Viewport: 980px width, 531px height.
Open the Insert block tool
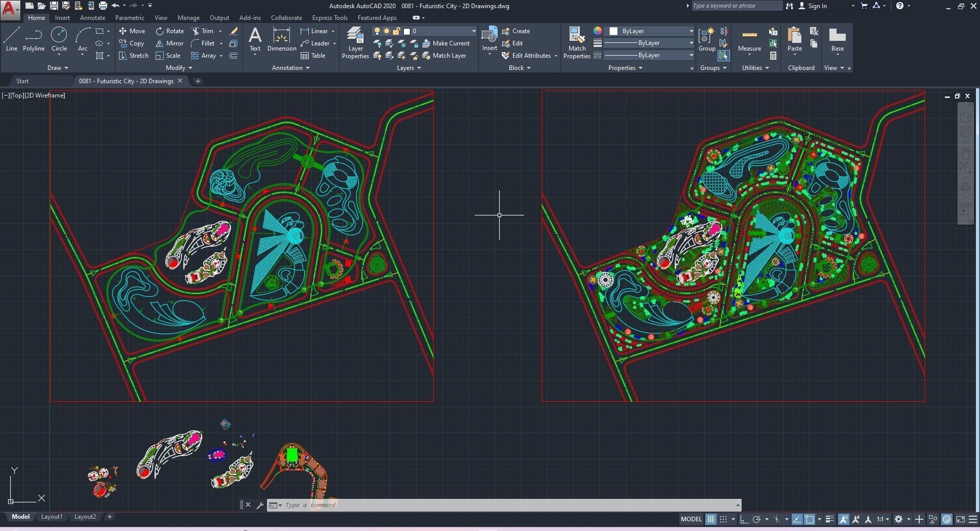[489, 39]
